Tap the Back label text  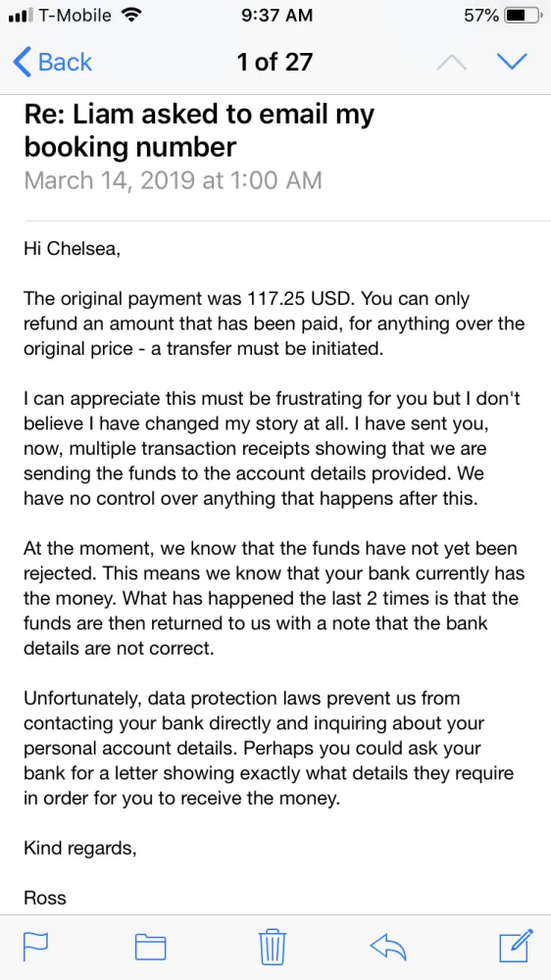(x=65, y=62)
